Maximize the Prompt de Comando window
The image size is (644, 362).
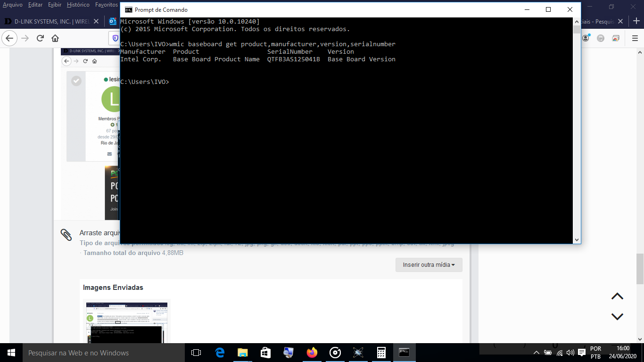(548, 9)
